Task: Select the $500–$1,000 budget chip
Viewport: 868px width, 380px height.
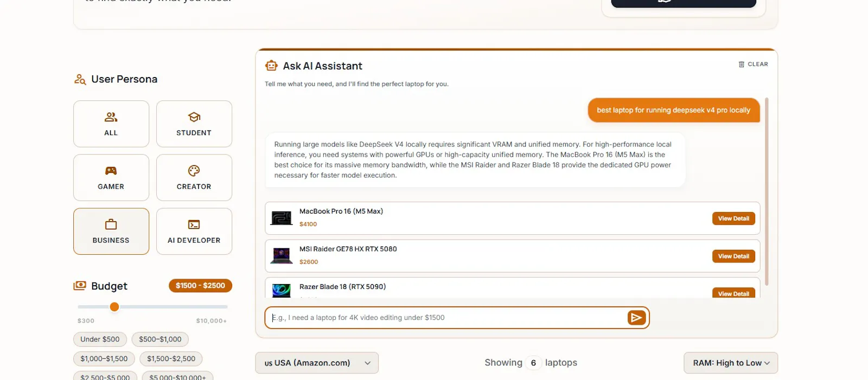Action: tap(160, 339)
